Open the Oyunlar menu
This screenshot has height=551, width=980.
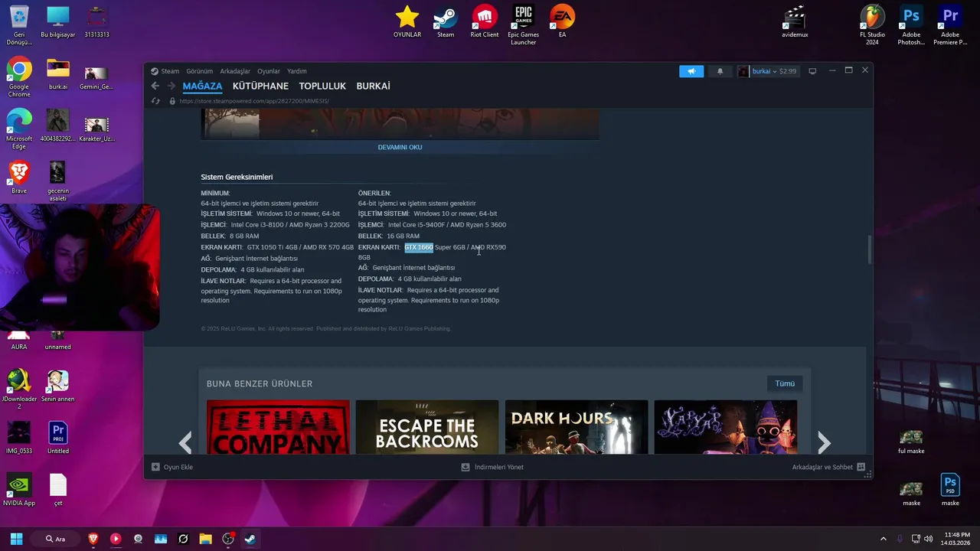(x=269, y=71)
